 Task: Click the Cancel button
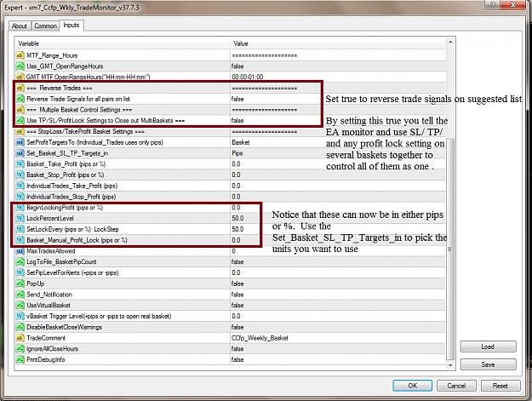pos(456,386)
